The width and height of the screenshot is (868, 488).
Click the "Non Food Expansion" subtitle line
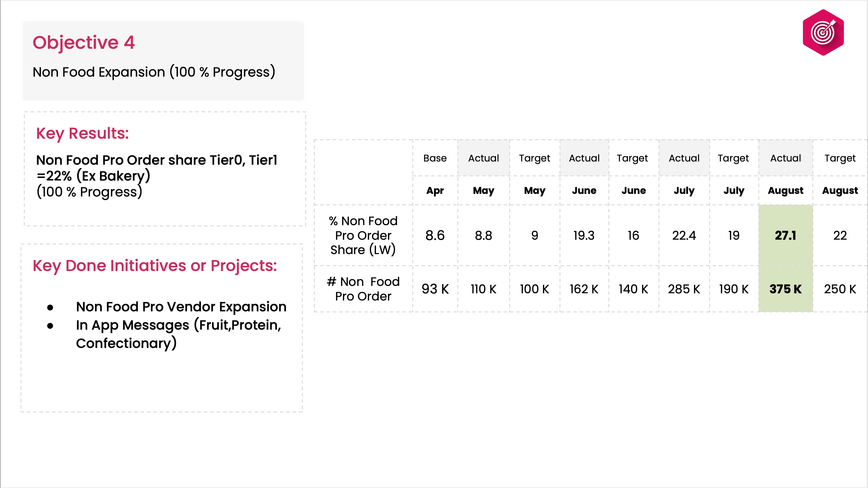click(154, 72)
